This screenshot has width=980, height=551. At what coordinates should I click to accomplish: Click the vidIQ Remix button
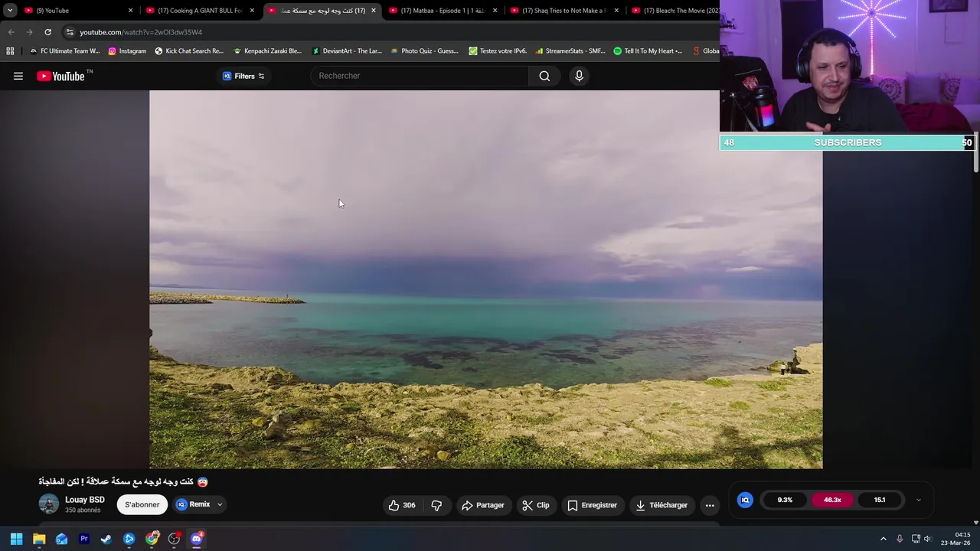pos(194,504)
